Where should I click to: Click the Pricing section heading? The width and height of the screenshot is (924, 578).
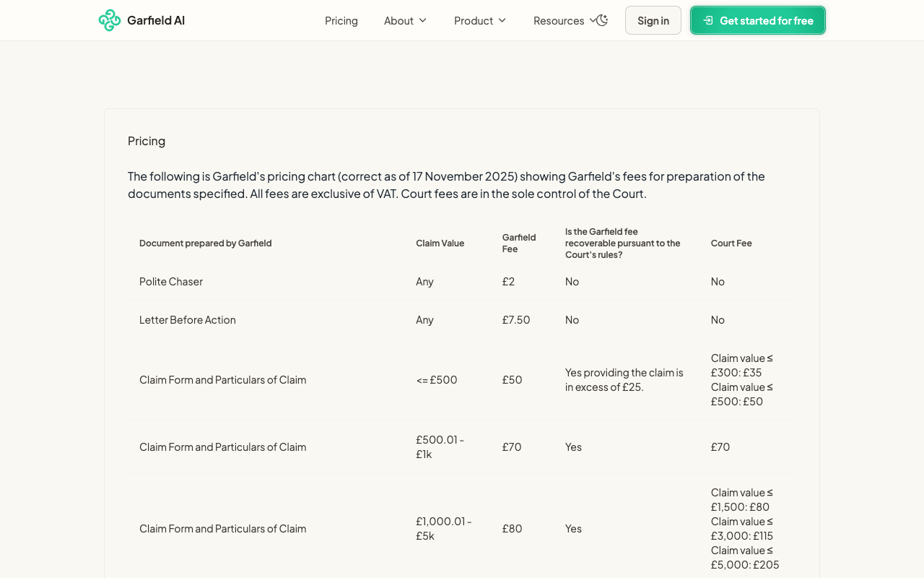pyautogui.click(x=147, y=141)
